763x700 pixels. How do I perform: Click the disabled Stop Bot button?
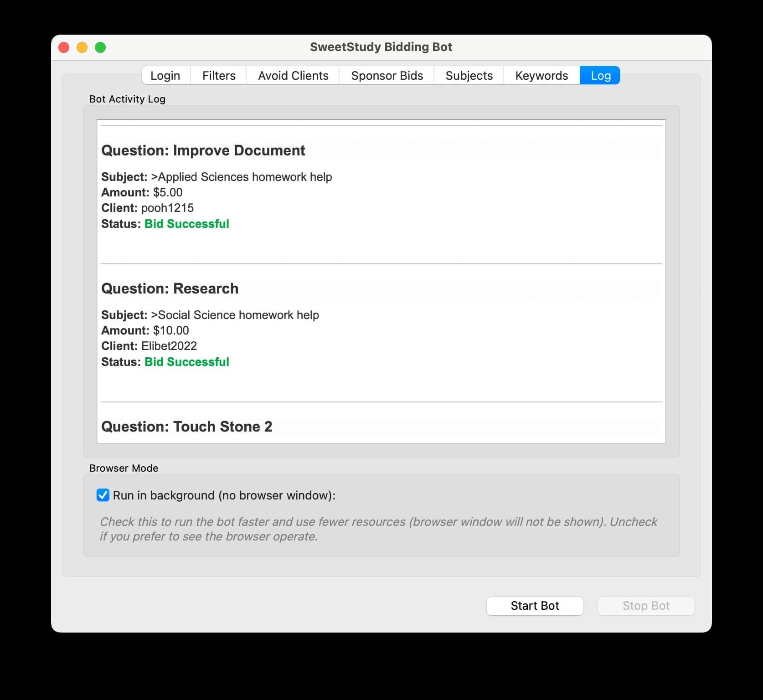click(x=646, y=606)
